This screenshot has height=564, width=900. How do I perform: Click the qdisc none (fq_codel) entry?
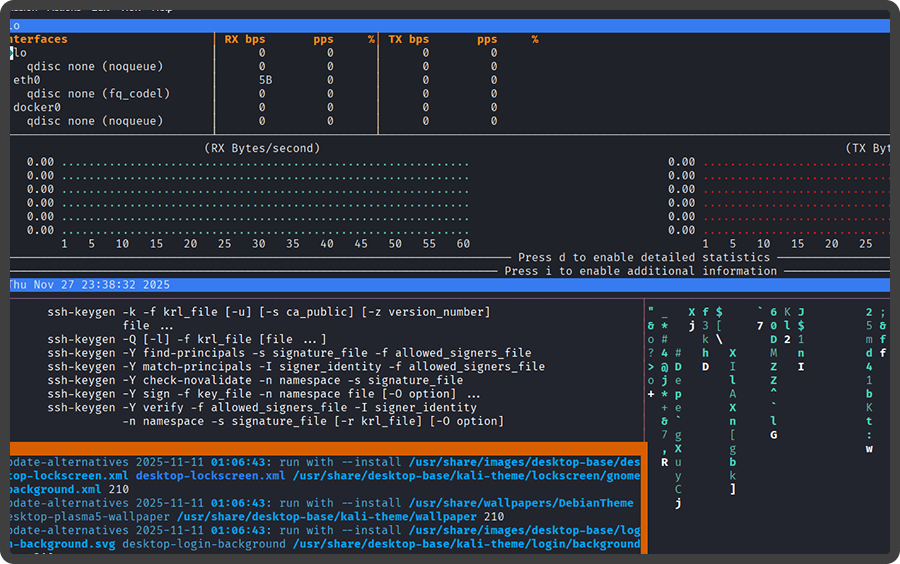coord(98,94)
